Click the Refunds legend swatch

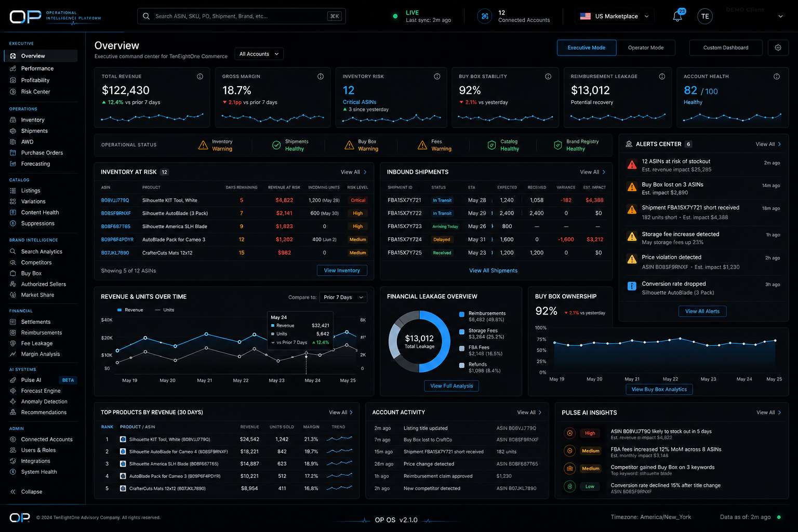point(462,365)
